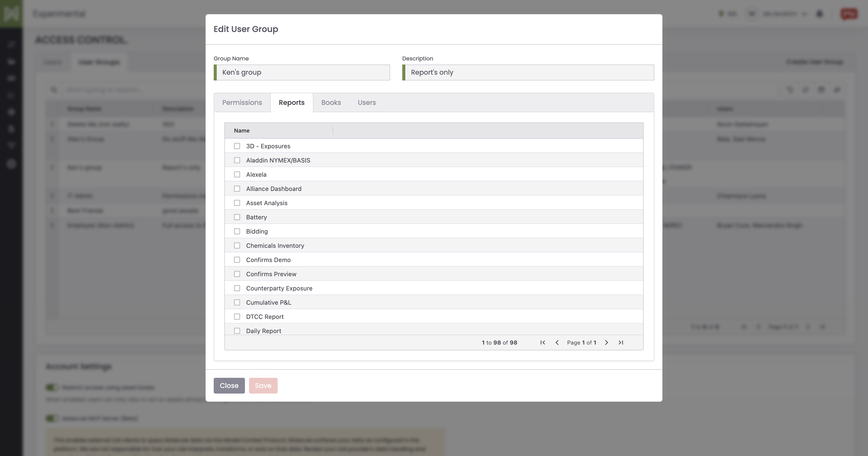The image size is (868, 456).
Task: Check the Daily Report checkbox
Action: pos(237,331)
